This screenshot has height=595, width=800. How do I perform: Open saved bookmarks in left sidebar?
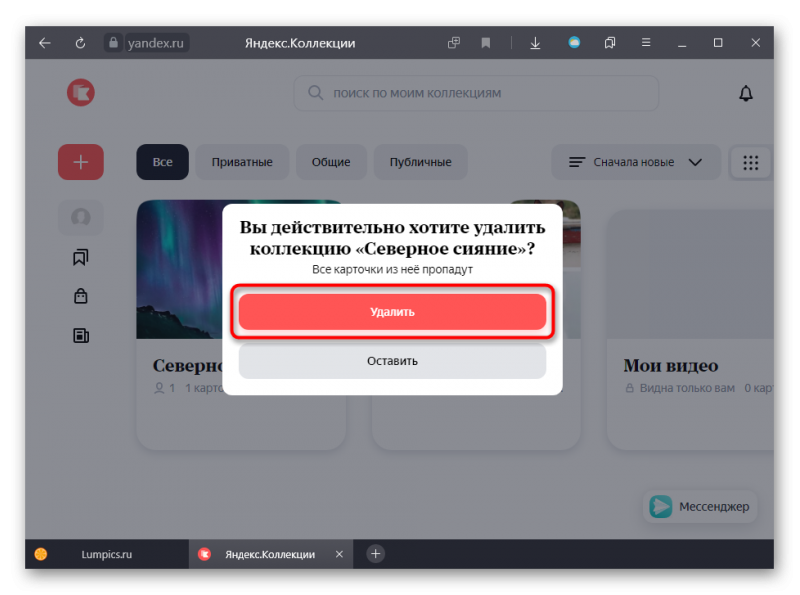[81, 257]
